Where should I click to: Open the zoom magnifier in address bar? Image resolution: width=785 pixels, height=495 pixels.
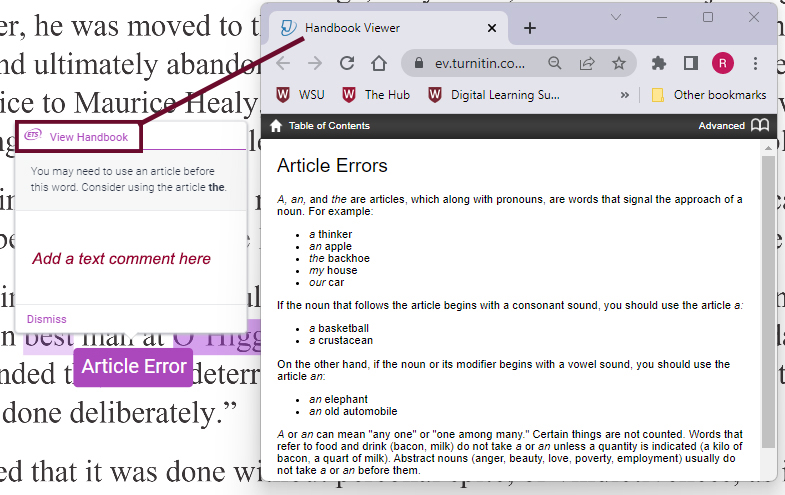(x=555, y=63)
